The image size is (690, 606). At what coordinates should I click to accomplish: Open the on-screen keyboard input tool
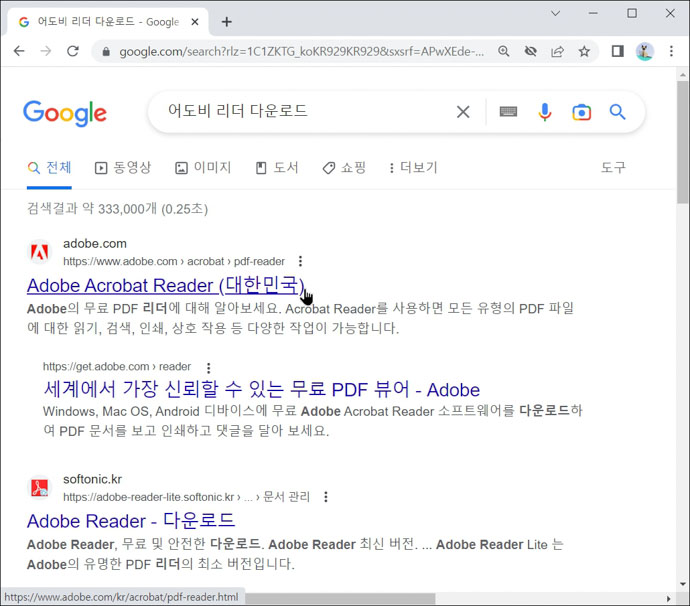508,112
